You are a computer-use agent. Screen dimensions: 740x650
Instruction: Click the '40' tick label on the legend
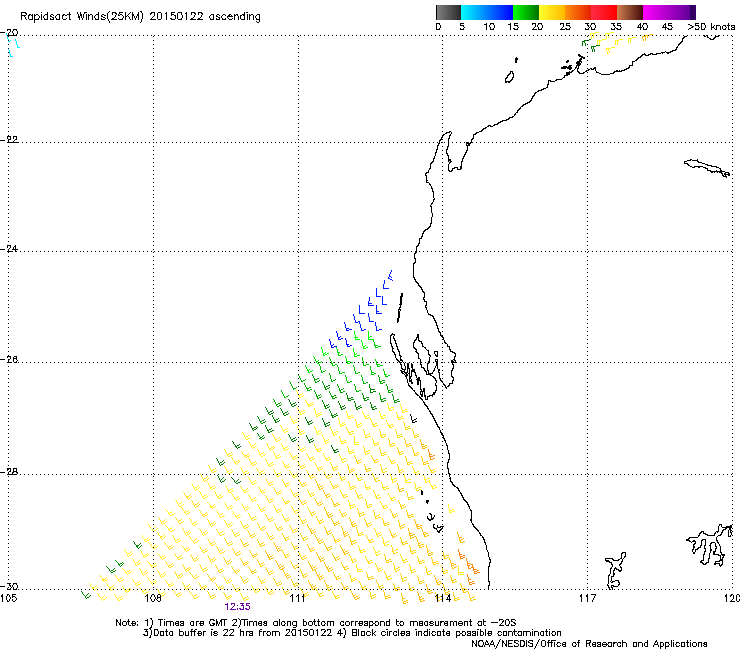[x=642, y=27]
